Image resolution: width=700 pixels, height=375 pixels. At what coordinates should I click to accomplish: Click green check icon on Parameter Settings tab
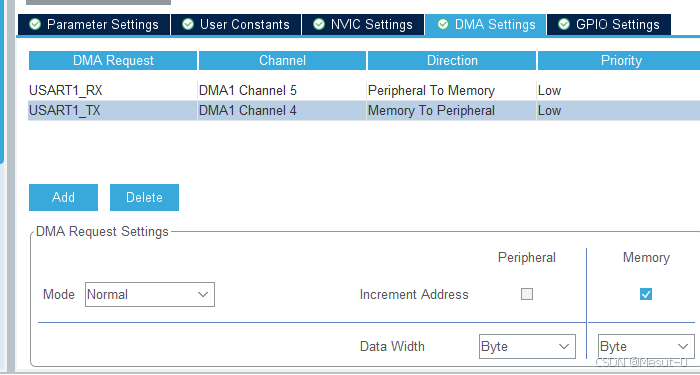[x=35, y=24]
